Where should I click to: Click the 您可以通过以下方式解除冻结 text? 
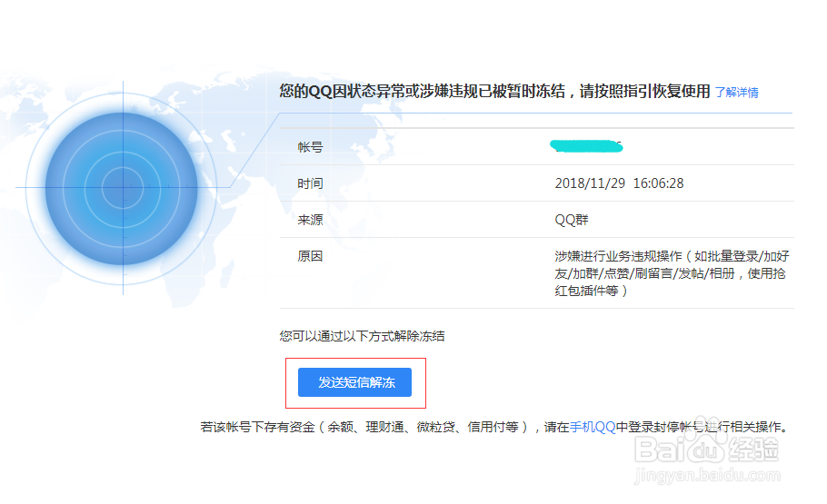[362, 336]
